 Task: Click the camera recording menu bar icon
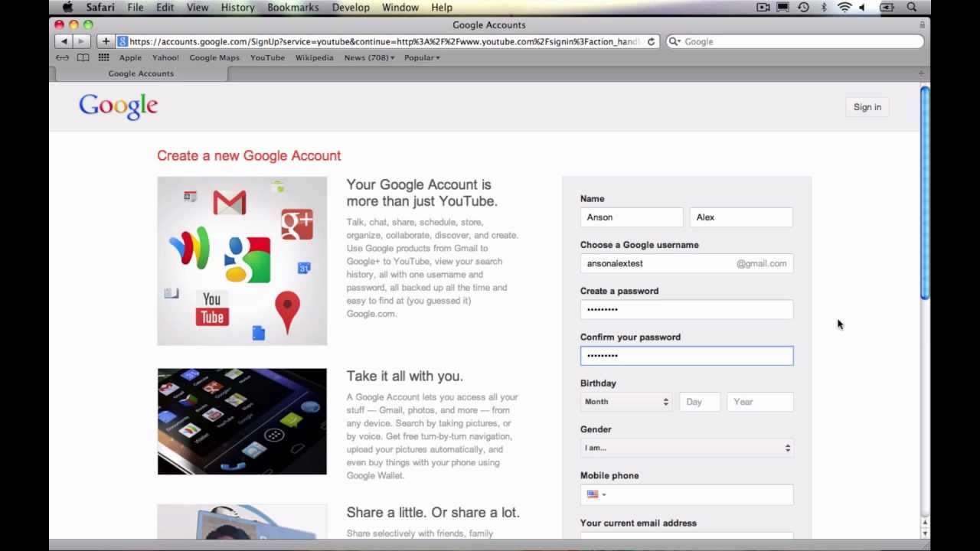(763, 7)
